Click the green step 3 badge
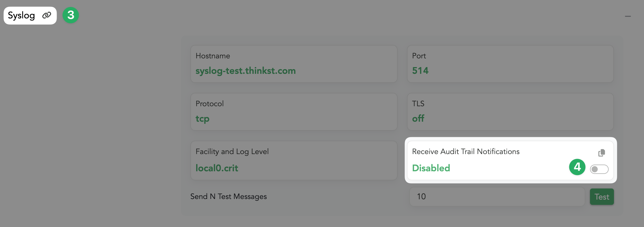Viewport: 644px width, 227px height. tap(71, 15)
